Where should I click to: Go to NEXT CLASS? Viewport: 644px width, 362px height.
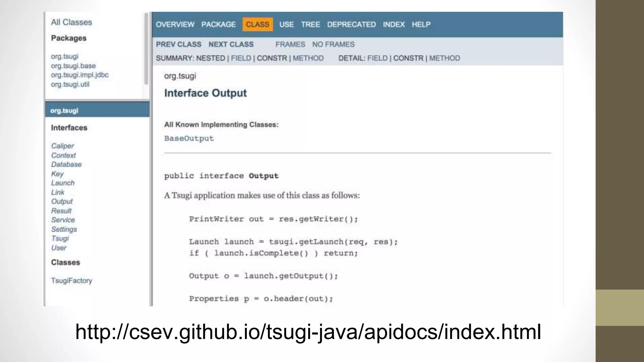point(231,44)
